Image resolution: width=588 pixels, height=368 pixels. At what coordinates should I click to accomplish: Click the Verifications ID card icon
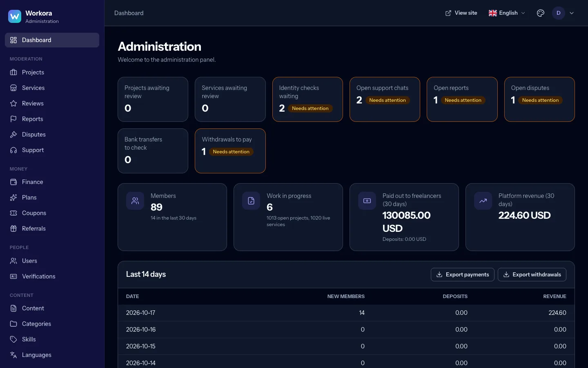pos(13,276)
